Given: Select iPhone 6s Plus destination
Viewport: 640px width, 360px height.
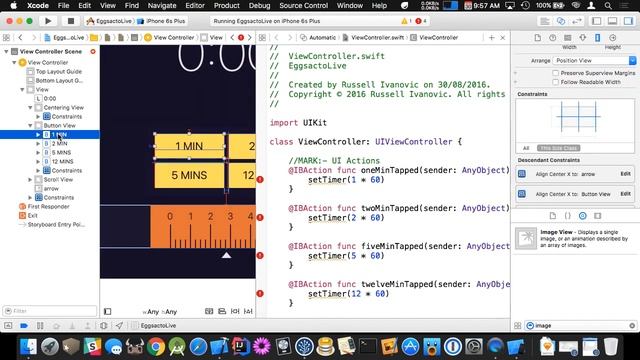Looking at the screenshot, I should (x=162, y=21).
